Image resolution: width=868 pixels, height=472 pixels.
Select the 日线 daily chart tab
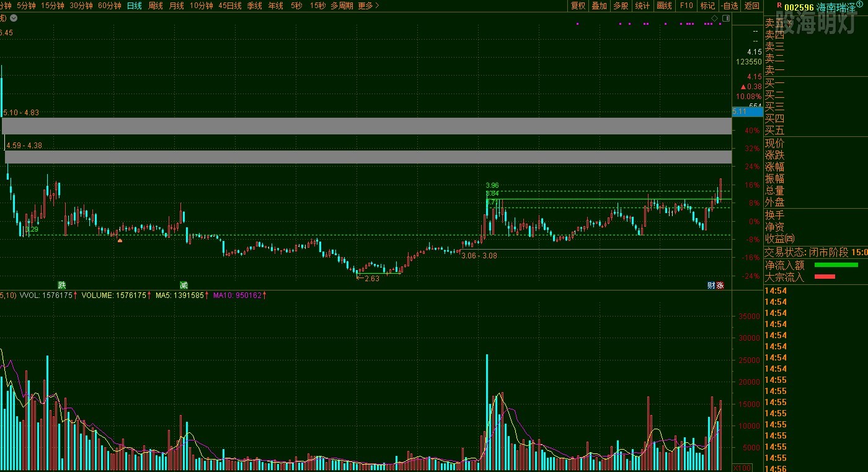click(x=134, y=6)
